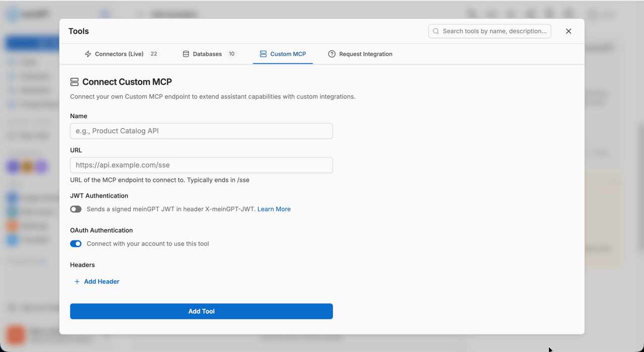The image size is (644, 352).
Task: Click the Connectors count badge 22
Action: [x=154, y=54]
